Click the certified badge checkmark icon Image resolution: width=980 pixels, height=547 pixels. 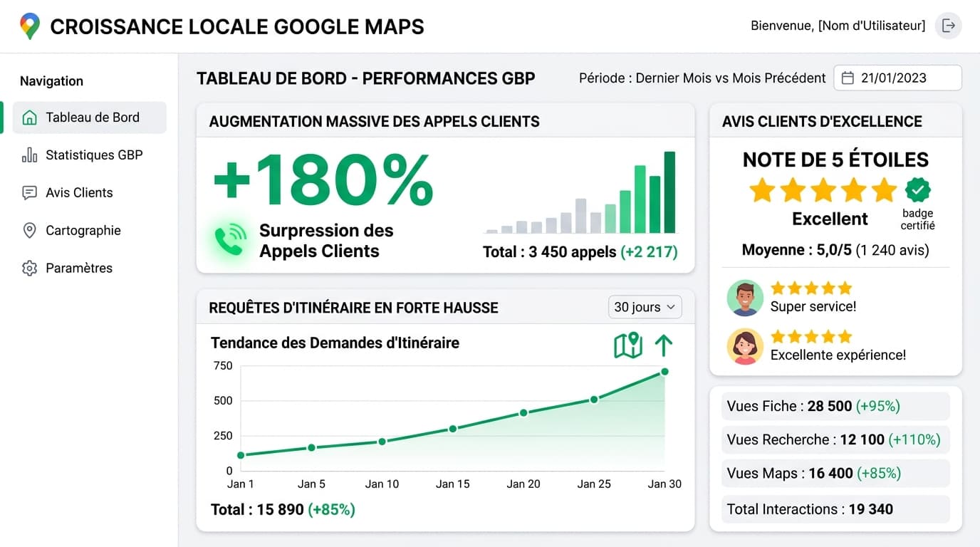click(x=918, y=189)
